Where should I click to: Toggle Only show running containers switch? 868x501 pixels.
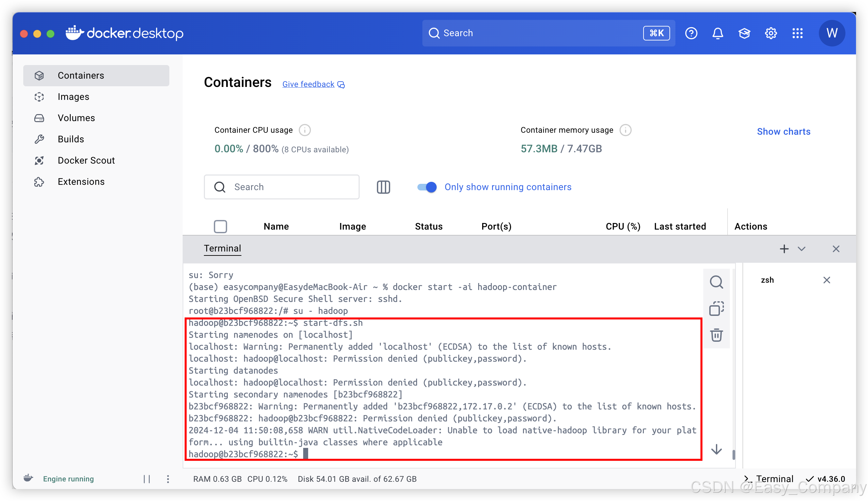(x=427, y=187)
